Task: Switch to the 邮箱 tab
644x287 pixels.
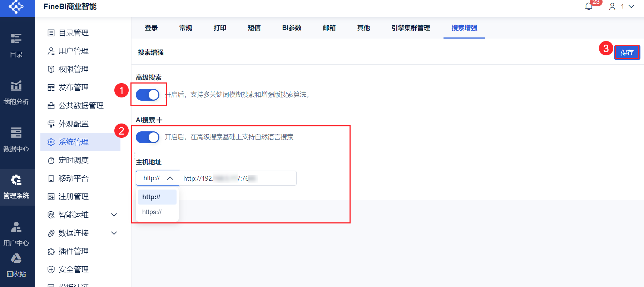Action: point(329,28)
